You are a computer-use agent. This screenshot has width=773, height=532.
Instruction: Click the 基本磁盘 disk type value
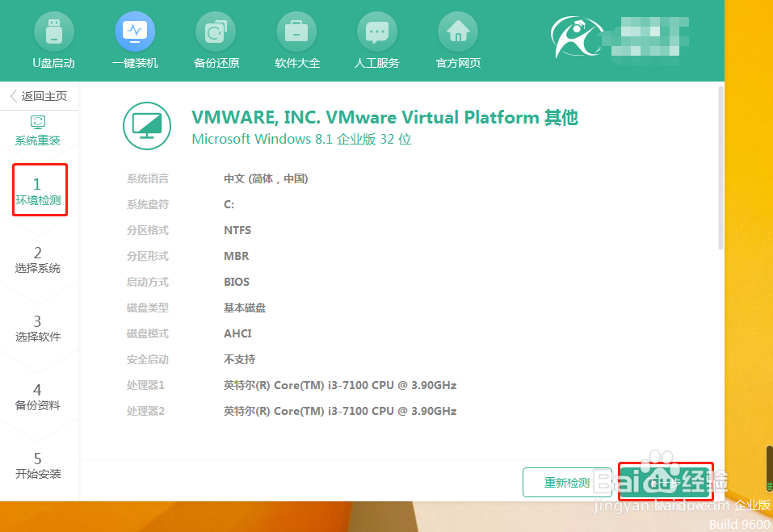tap(245, 308)
